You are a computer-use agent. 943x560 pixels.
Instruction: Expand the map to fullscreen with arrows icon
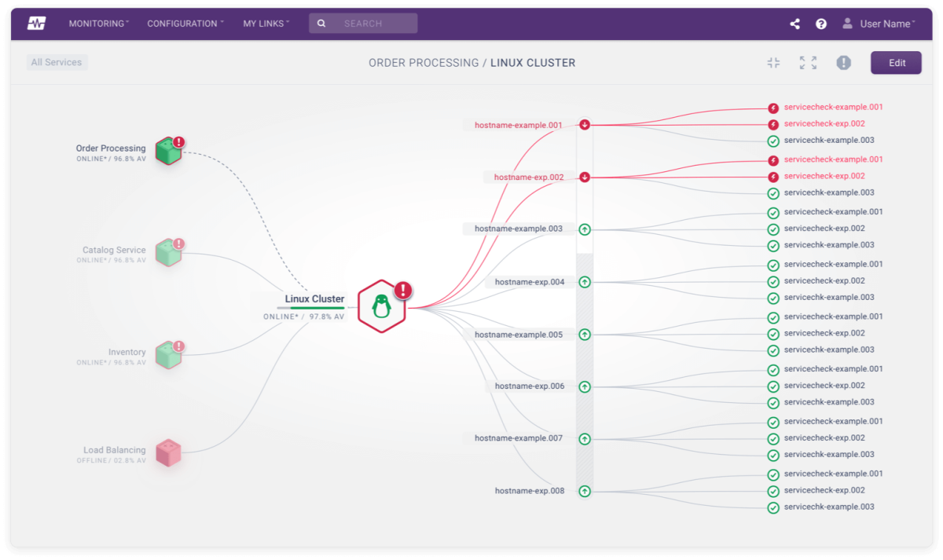click(808, 63)
